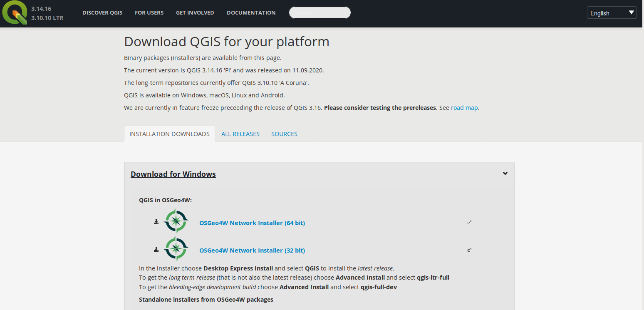Click the qgis-ltr-full text
The height and width of the screenshot is (310, 644).
pyautogui.click(x=433, y=278)
